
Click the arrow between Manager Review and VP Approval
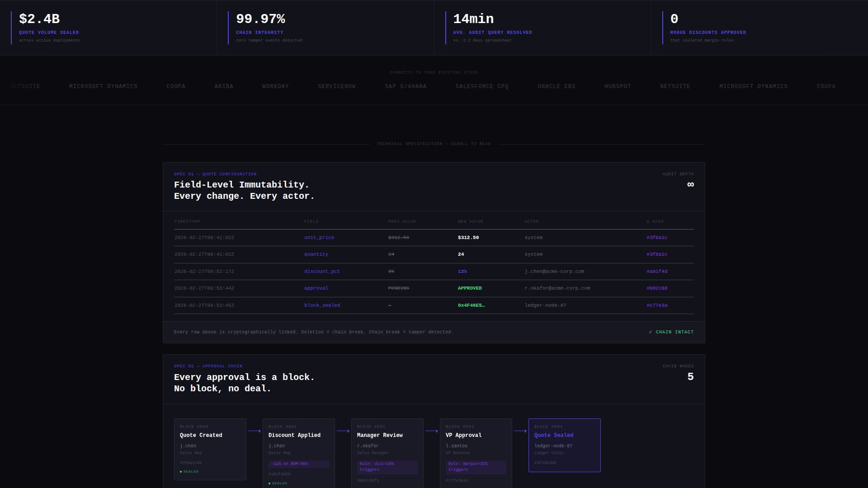pos(432,431)
